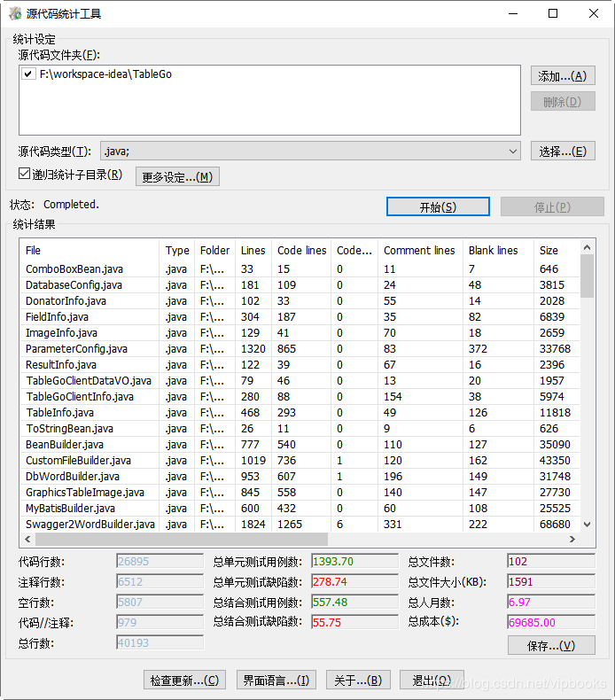
Task: Select the BeanBuilder.java row
Action: [x=300, y=445]
